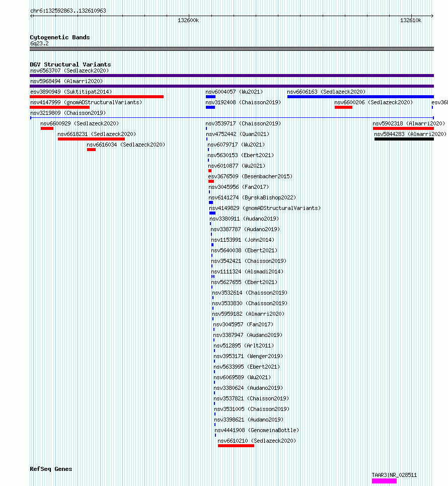Image resolution: width=448 pixels, height=486 pixels.
Task: Click the left arrow at ruler start
Action: pyautogui.click(x=32, y=16)
